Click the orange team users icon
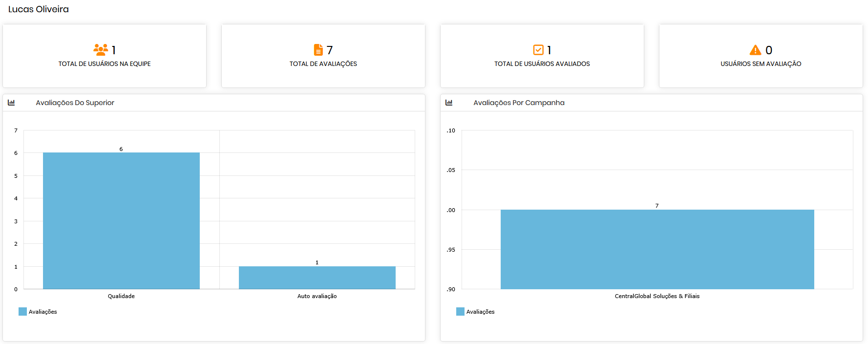Image resolution: width=868 pixels, height=344 pixels. 101,49
